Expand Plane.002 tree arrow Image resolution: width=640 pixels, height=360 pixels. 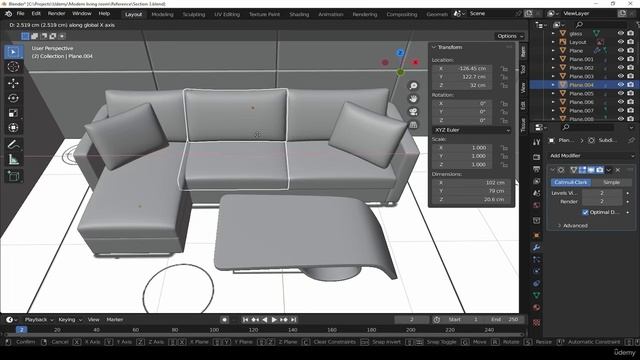coord(553,68)
